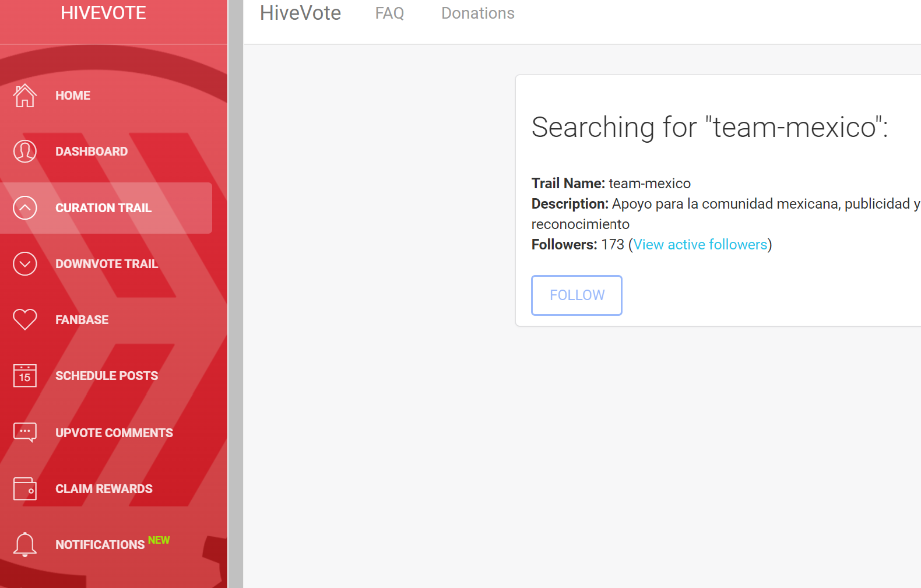This screenshot has width=921, height=588.
Task: Open the FAQ page link
Action: click(389, 13)
